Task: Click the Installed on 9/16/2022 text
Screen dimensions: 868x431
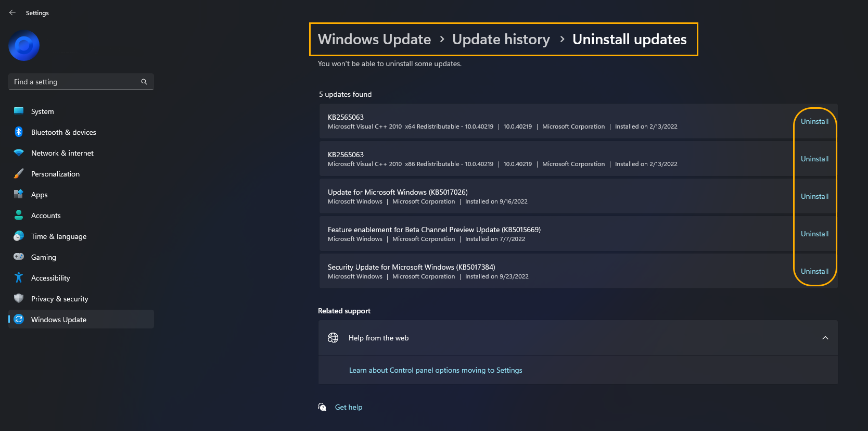Action: pyautogui.click(x=496, y=201)
